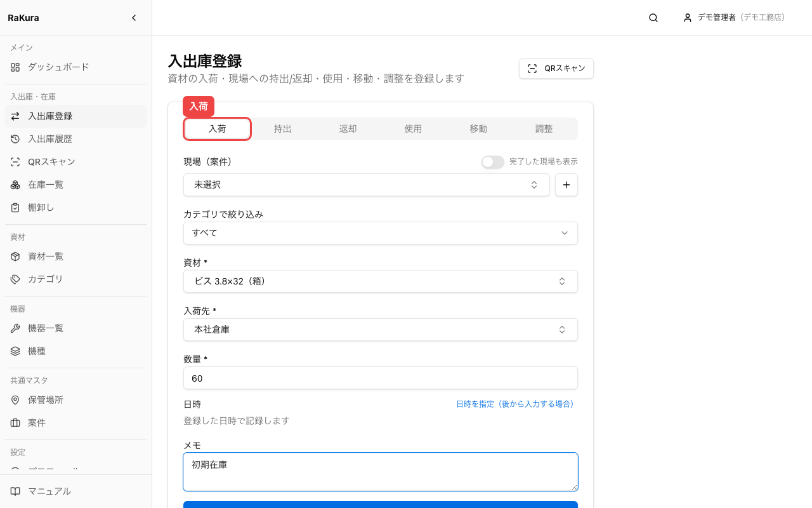
Task: Open the デモ管理者 account menu
Action: [734, 18]
